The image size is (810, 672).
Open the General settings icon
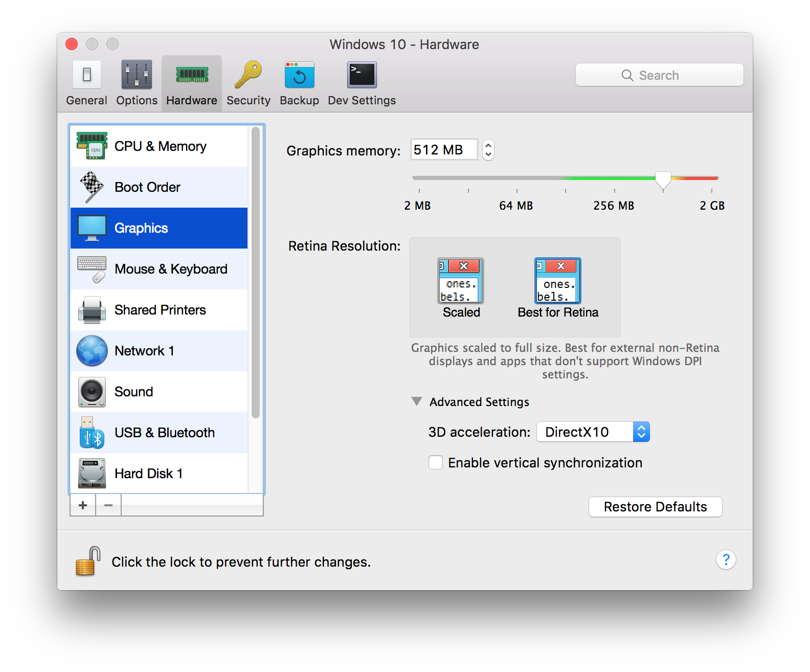point(86,75)
